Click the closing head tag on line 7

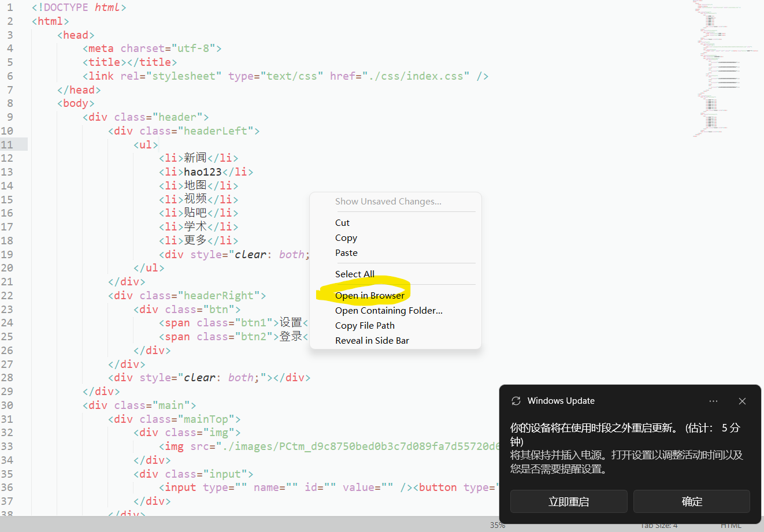pos(79,90)
